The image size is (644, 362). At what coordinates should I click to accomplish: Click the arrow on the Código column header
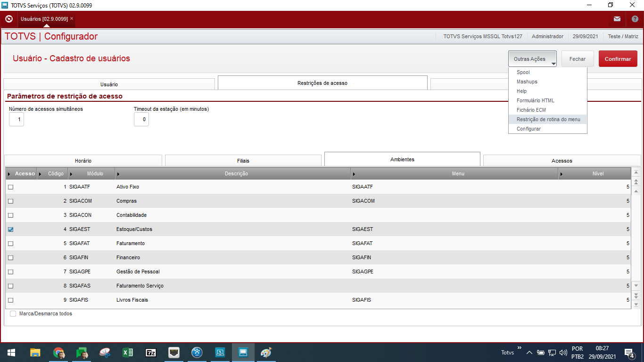40,174
